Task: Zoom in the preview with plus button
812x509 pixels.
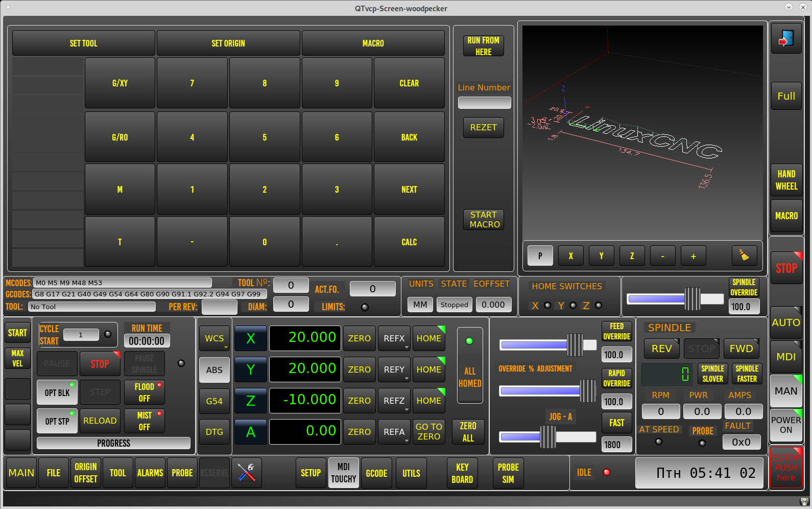Action: tap(693, 256)
